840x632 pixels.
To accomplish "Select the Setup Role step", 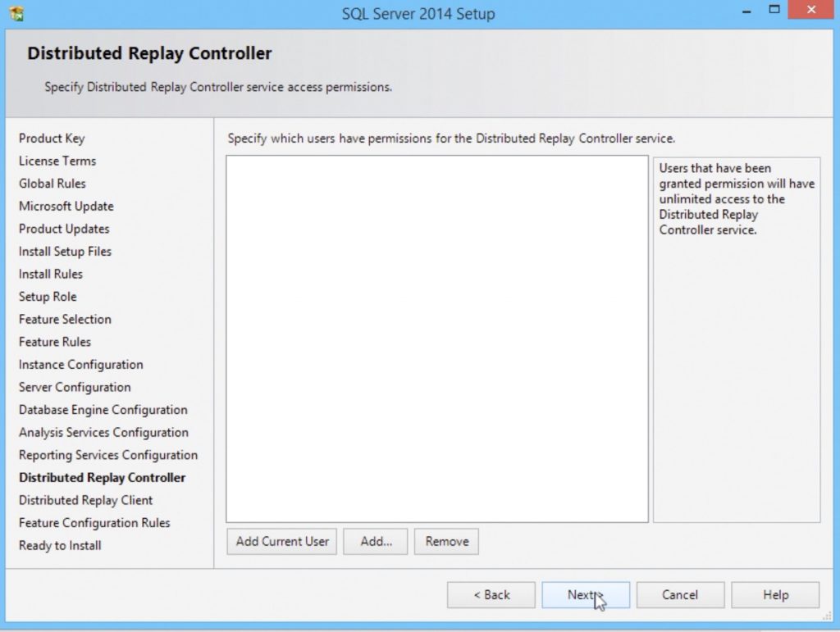I will [48, 297].
